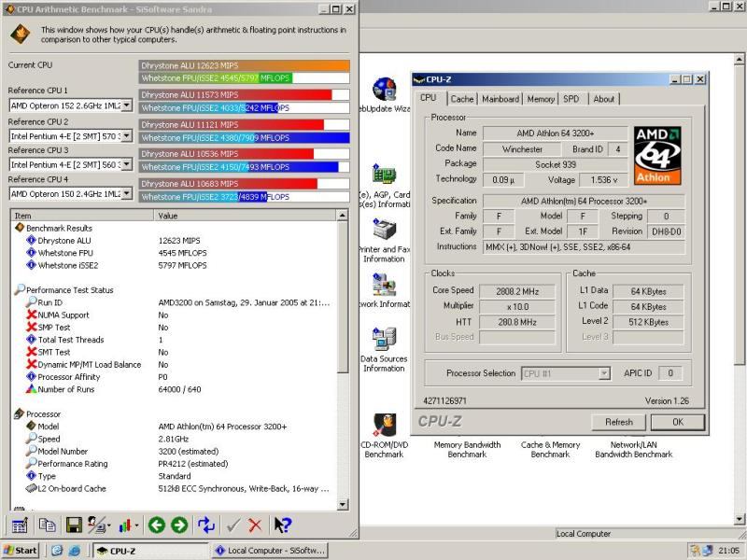This screenshot has height=560, width=747.
Task: Click the user/computer comparison icon
Action: click(97, 525)
